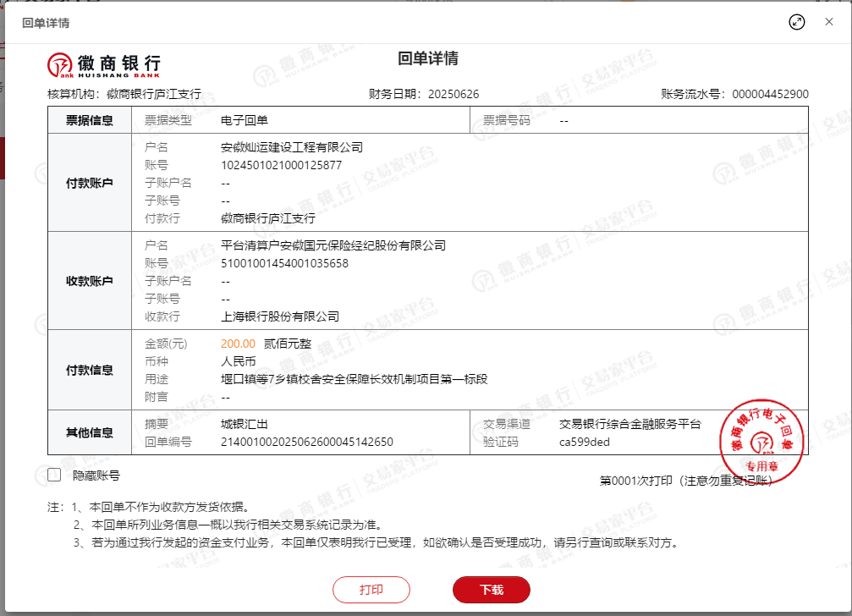Click the fullscreen expand icon in dialog header
This screenshot has width=852, height=616.
[x=796, y=22]
